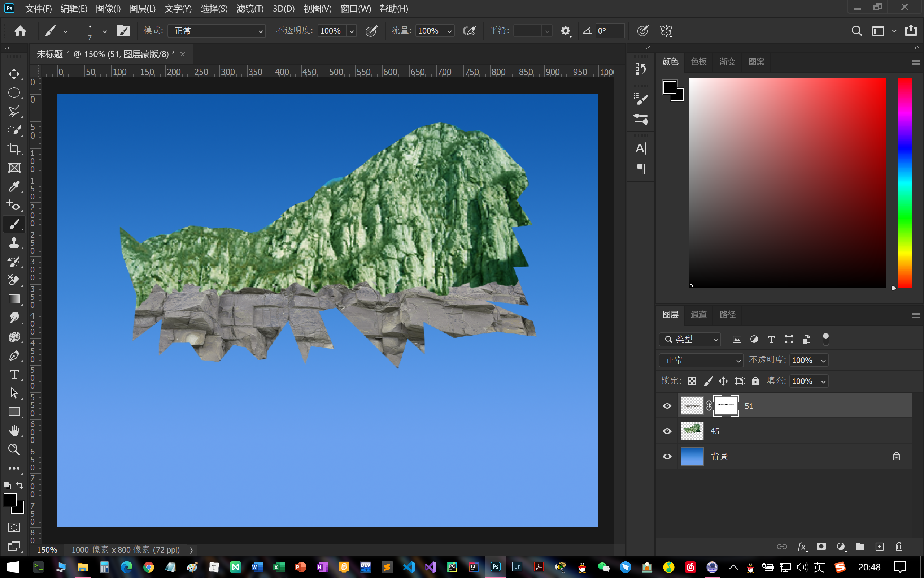This screenshot has width=924, height=578.
Task: Hide layer 45 using eye icon
Action: tap(667, 431)
